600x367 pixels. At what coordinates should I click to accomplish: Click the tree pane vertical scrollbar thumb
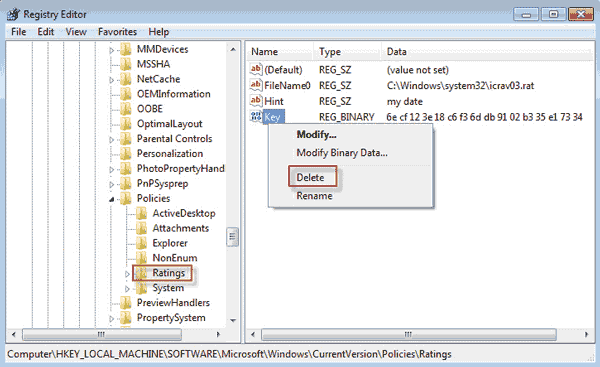click(x=232, y=237)
